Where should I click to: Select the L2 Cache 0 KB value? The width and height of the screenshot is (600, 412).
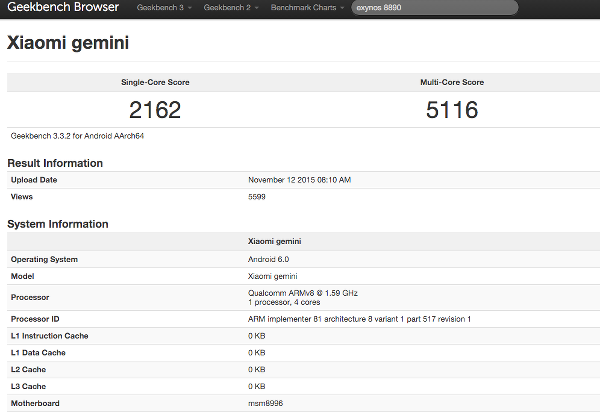click(257, 370)
